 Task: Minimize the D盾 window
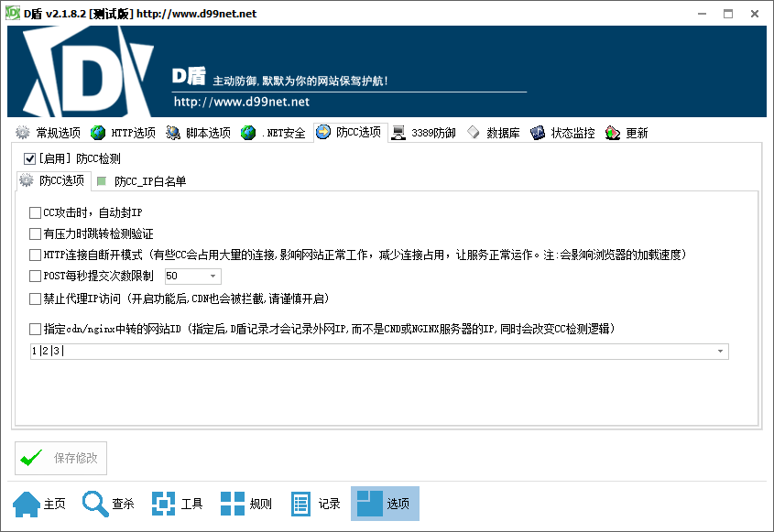(702, 14)
